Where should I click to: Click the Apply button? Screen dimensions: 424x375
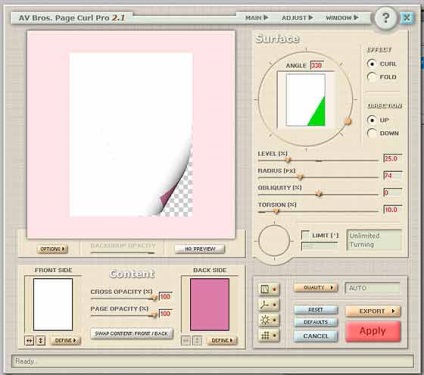click(x=373, y=331)
